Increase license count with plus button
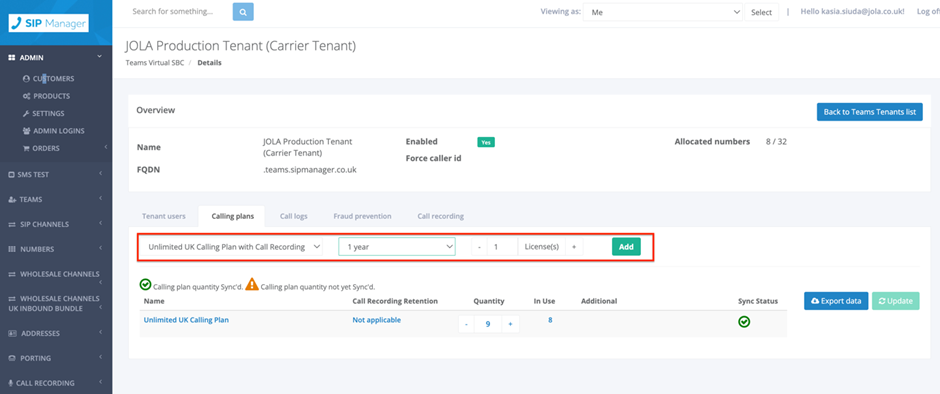 tap(574, 246)
